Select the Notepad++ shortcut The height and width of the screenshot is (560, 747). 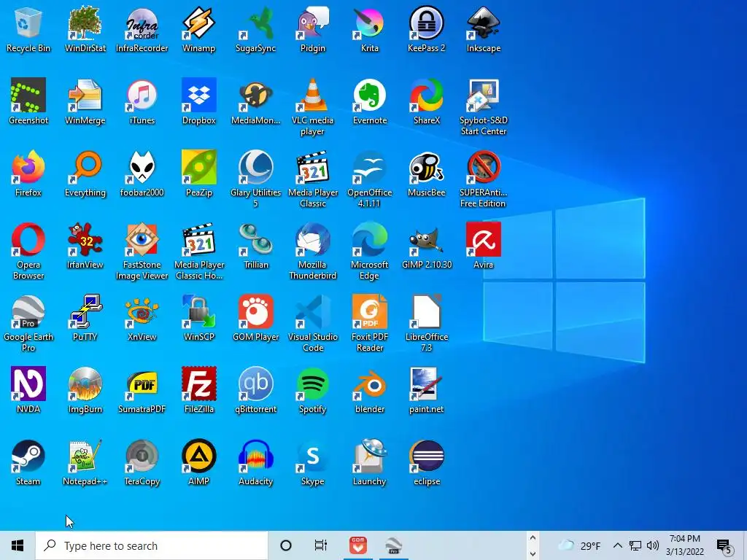[85, 463]
